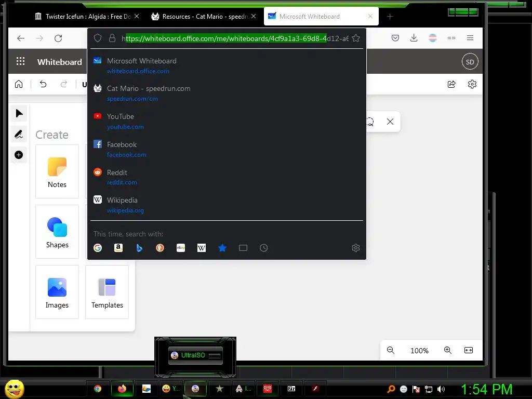Save page to Pocket
Viewport: 532px width, 399px height.
point(395,38)
